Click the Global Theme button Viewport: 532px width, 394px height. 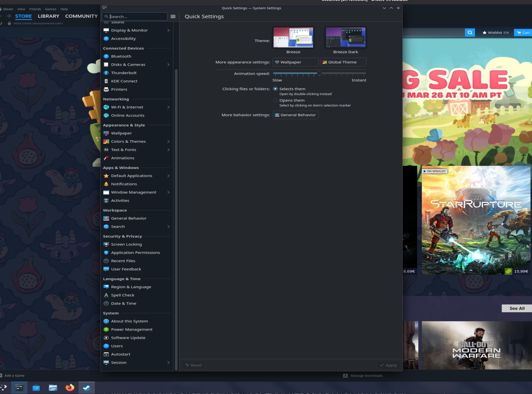[x=343, y=62]
